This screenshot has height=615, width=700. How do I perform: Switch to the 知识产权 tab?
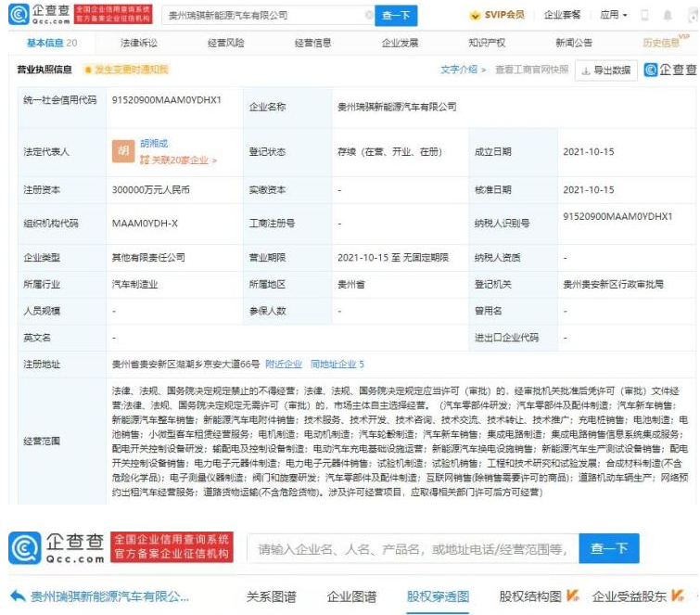[x=487, y=43]
